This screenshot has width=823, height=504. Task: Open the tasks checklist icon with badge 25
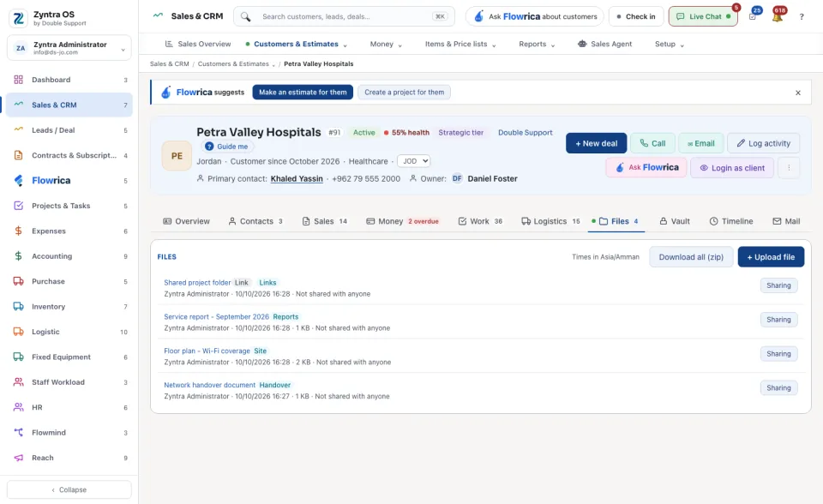click(753, 17)
